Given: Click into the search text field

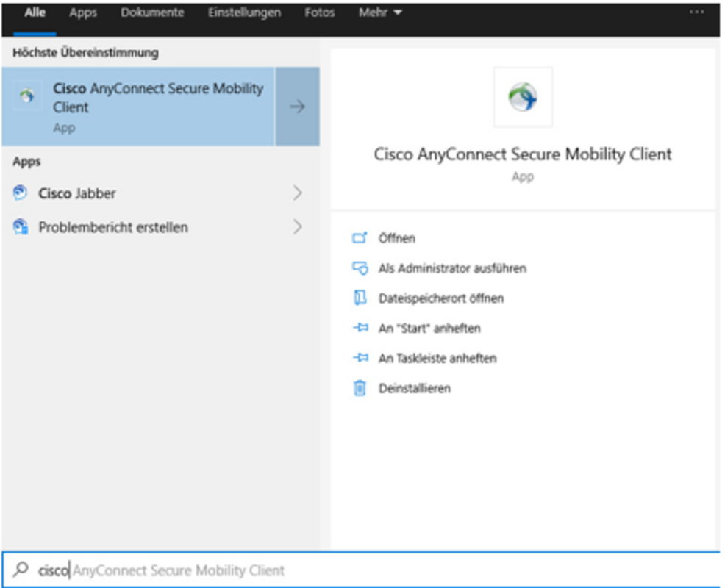Looking at the screenshot, I should (368, 570).
